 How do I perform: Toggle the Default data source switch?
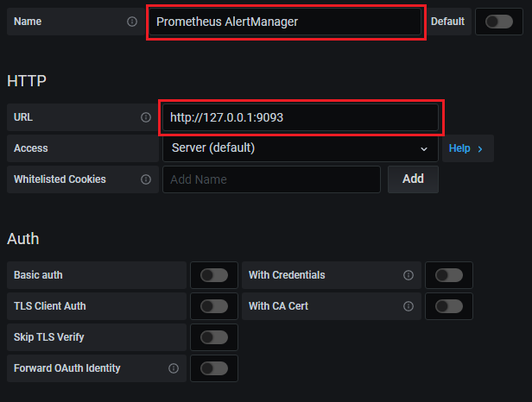(499, 22)
